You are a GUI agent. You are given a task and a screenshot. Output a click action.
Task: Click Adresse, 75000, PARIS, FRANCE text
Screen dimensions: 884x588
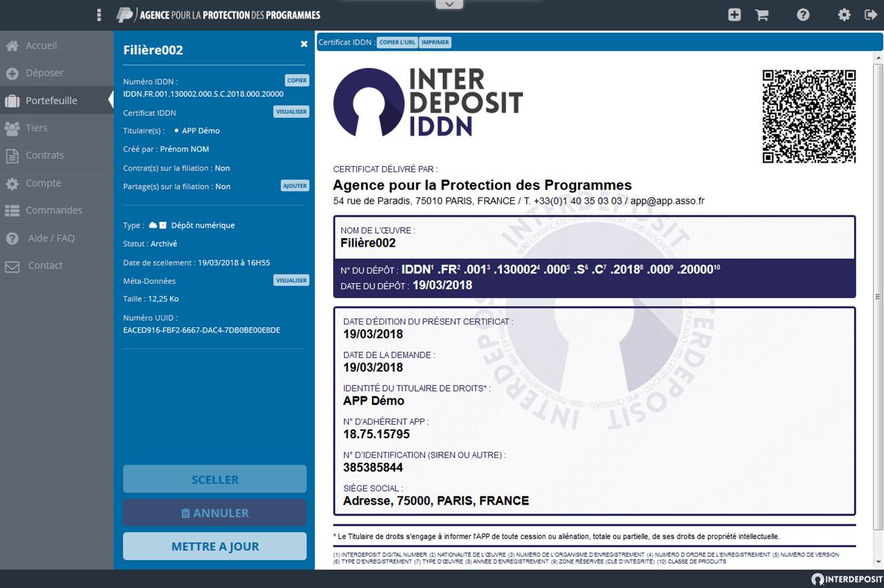click(x=436, y=501)
